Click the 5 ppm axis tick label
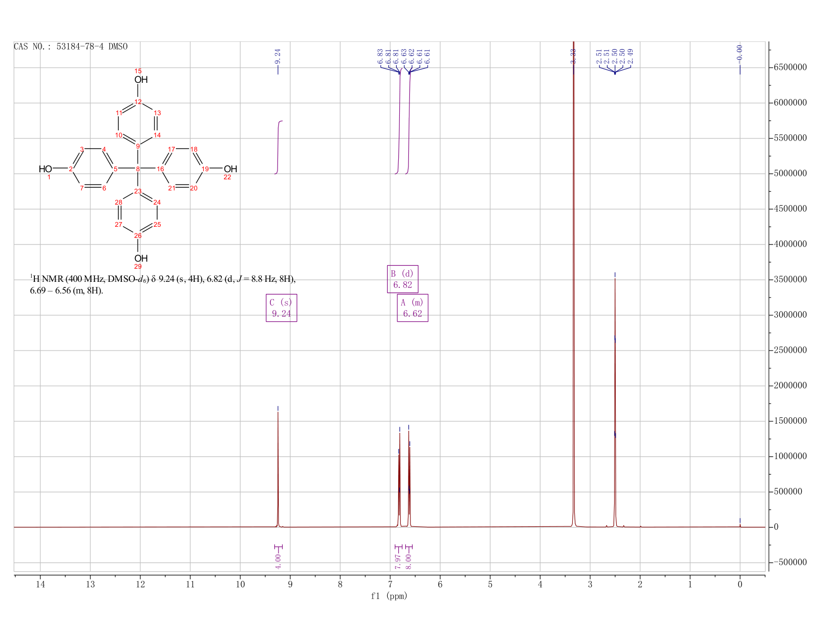834x644 pixels. (490, 584)
